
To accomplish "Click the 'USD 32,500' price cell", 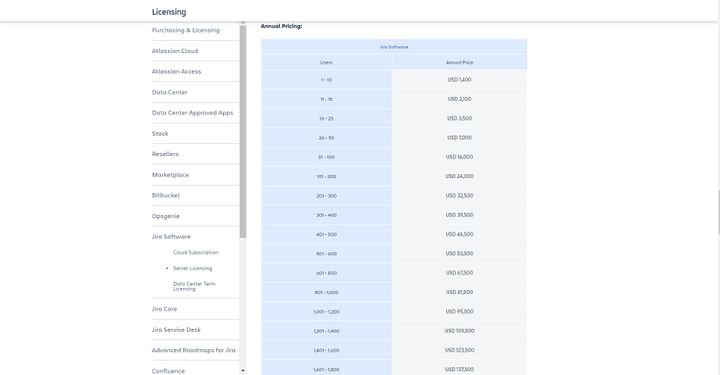I will point(460,196).
